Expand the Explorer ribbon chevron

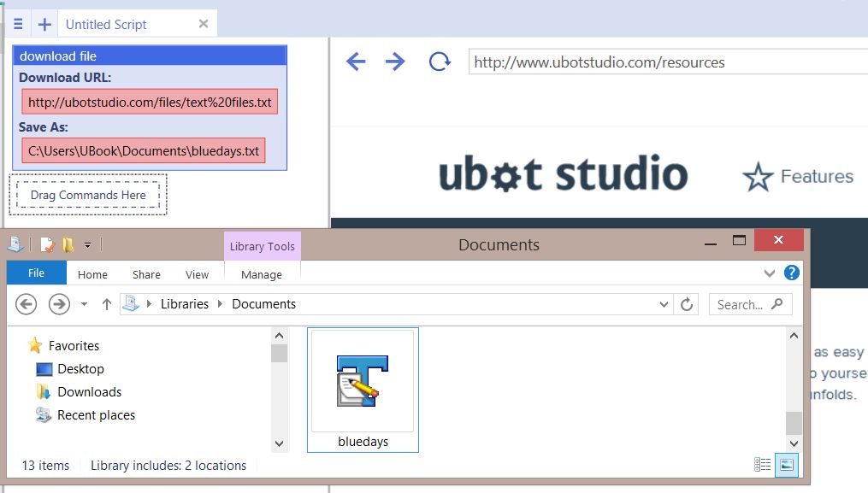(x=770, y=273)
